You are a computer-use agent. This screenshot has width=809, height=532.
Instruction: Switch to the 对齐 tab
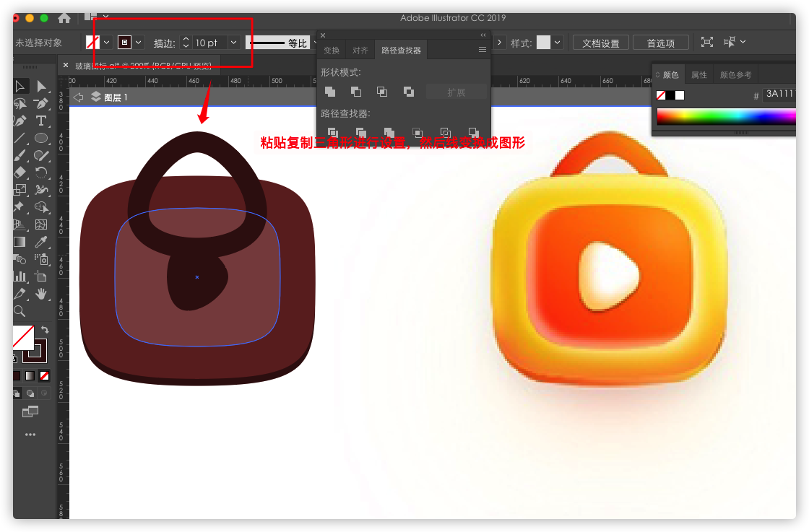click(x=360, y=50)
